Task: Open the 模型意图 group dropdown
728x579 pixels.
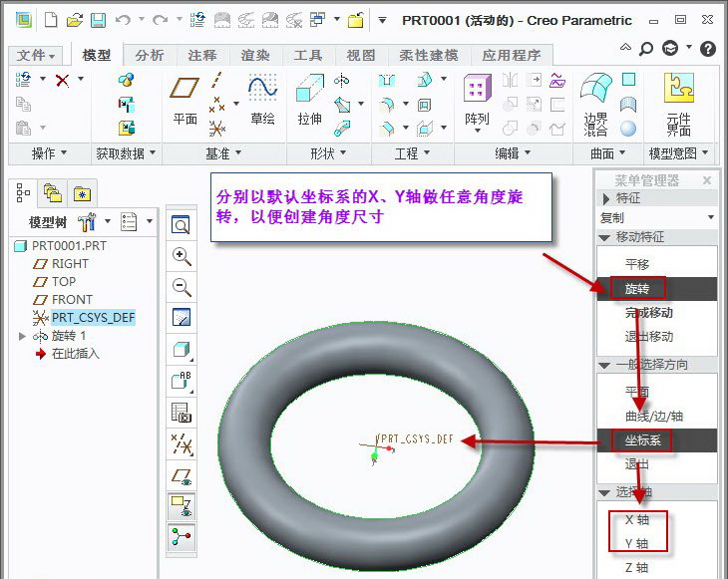Action: coord(678,153)
